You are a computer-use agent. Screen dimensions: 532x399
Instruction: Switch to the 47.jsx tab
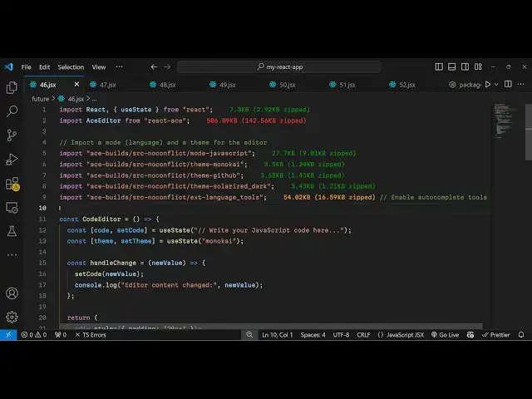coord(107,85)
